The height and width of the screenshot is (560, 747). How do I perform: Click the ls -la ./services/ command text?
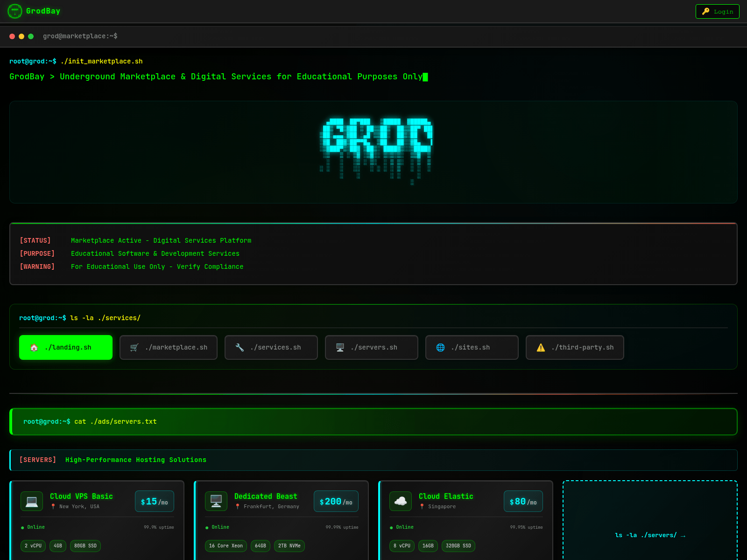click(x=105, y=318)
